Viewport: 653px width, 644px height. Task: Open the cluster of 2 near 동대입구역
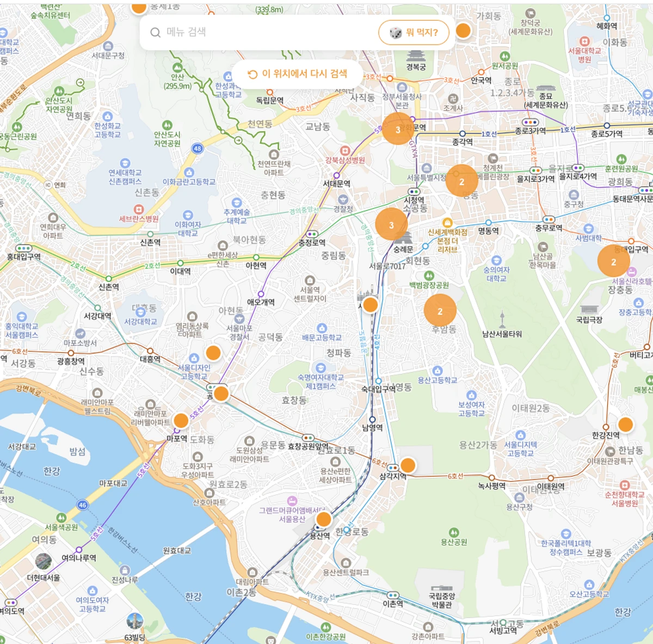pos(613,261)
